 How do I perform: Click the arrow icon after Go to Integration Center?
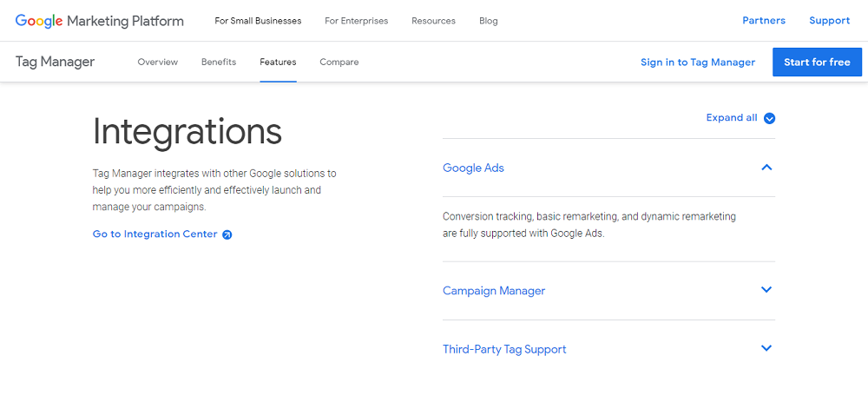click(227, 234)
